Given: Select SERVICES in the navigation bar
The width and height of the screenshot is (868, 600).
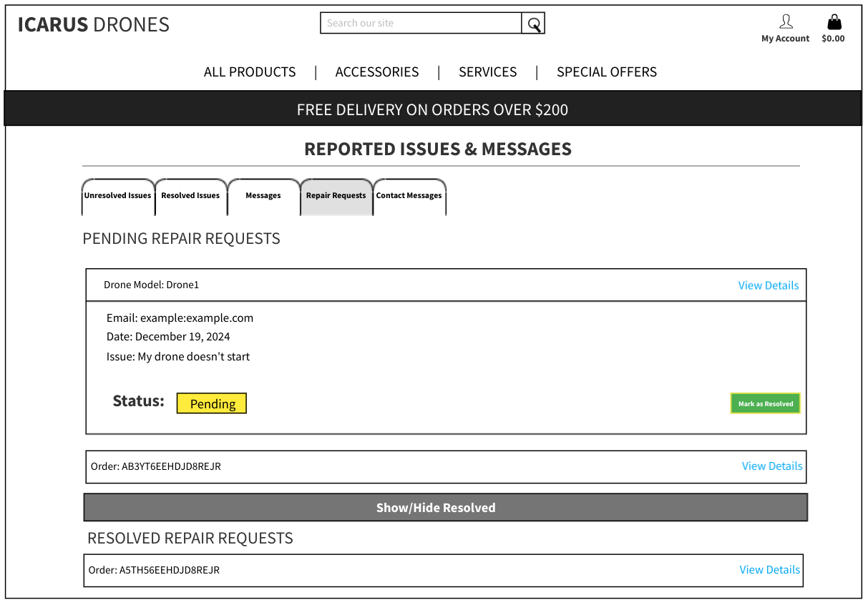Looking at the screenshot, I should pyautogui.click(x=487, y=72).
